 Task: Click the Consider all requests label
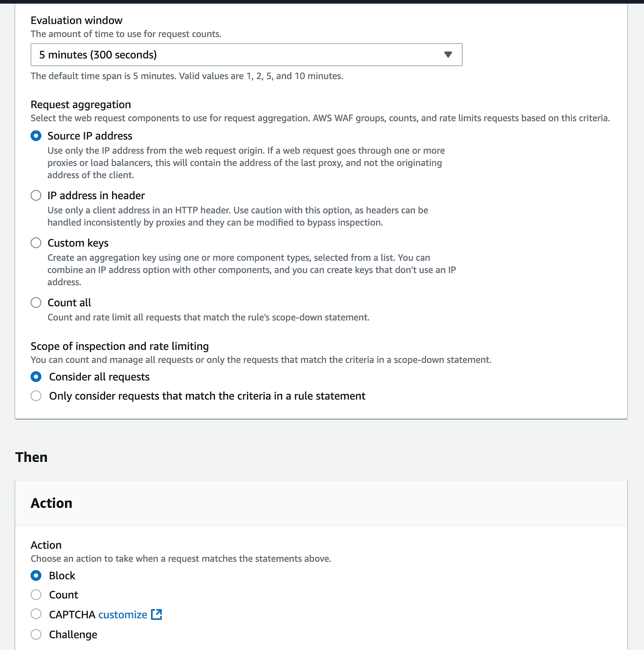[x=99, y=377]
